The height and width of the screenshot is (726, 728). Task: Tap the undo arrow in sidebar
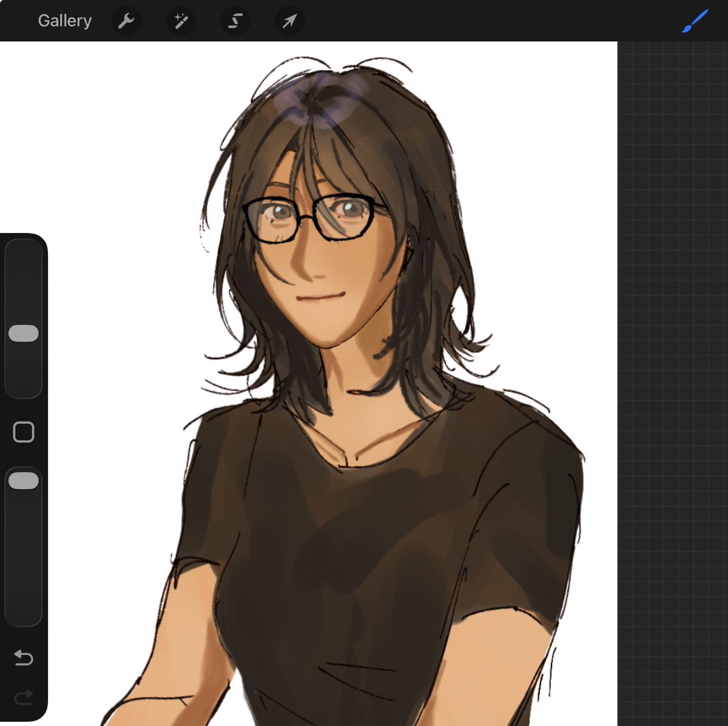(x=23, y=657)
